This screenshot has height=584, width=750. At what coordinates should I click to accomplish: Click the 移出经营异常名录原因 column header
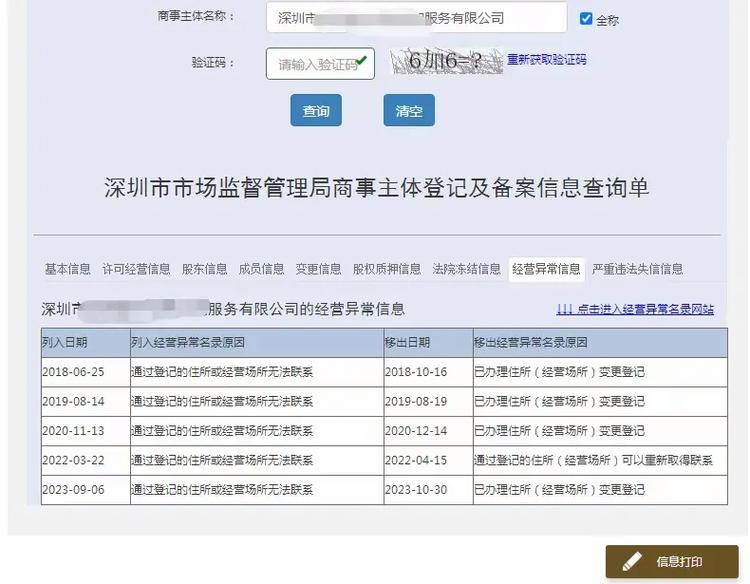(x=600, y=342)
